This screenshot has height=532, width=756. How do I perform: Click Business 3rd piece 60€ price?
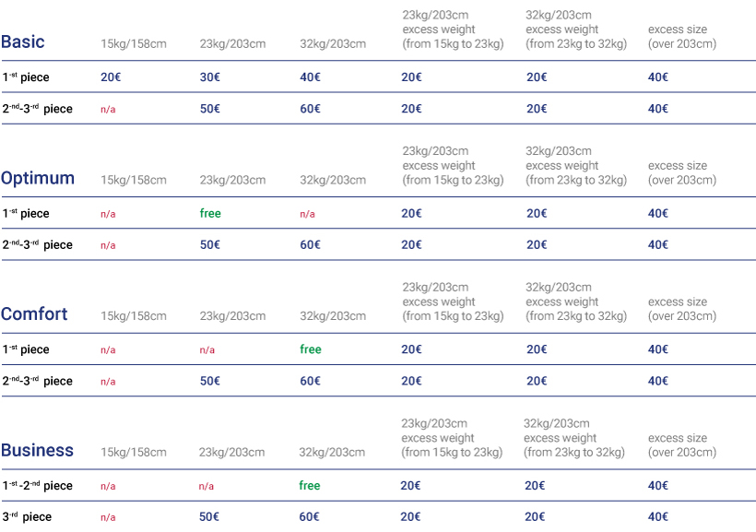point(309,517)
